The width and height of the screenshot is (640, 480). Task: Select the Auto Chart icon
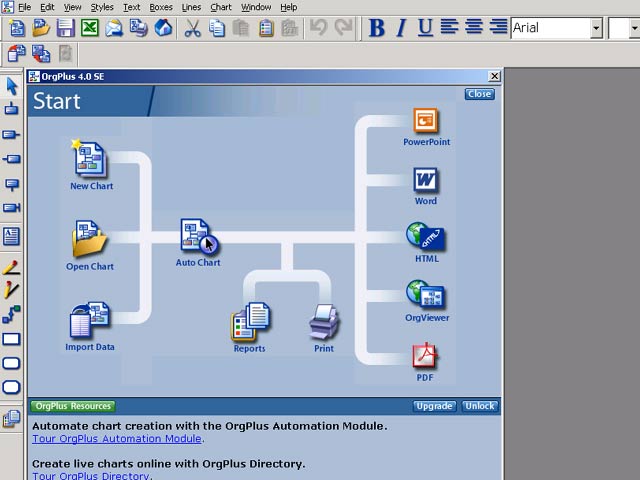pos(199,237)
